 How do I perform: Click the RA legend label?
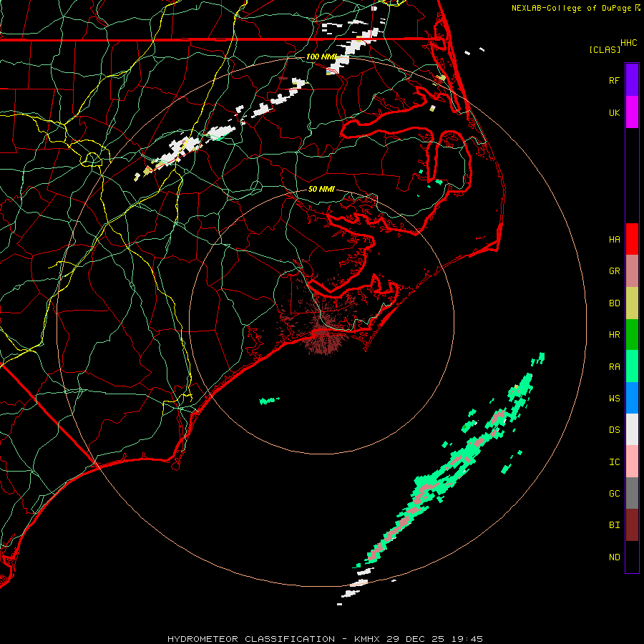click(614, 366)
